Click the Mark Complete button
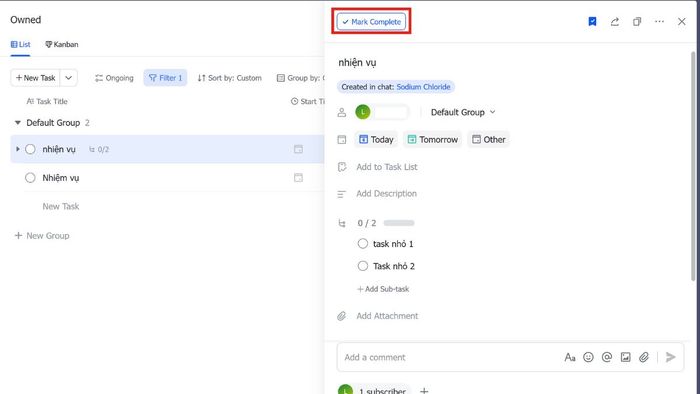 [x=371, y=21]
